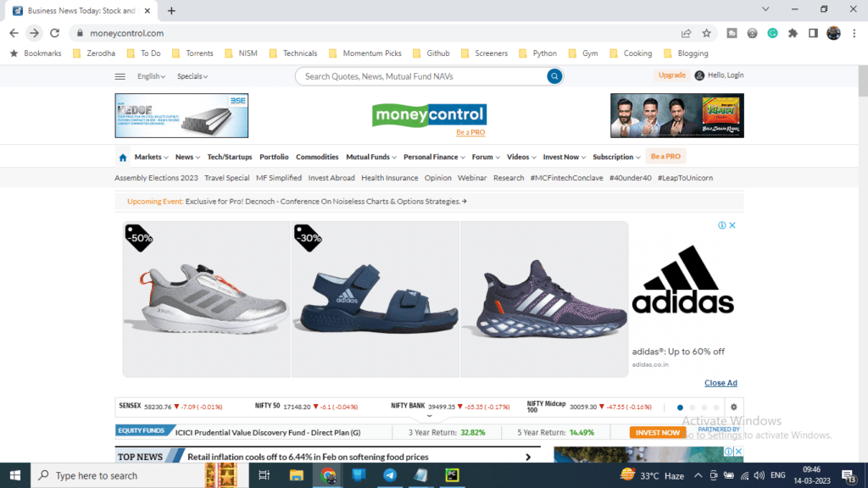Expand the Markets menu
868x488 pixels.
(x=151, y=157)
